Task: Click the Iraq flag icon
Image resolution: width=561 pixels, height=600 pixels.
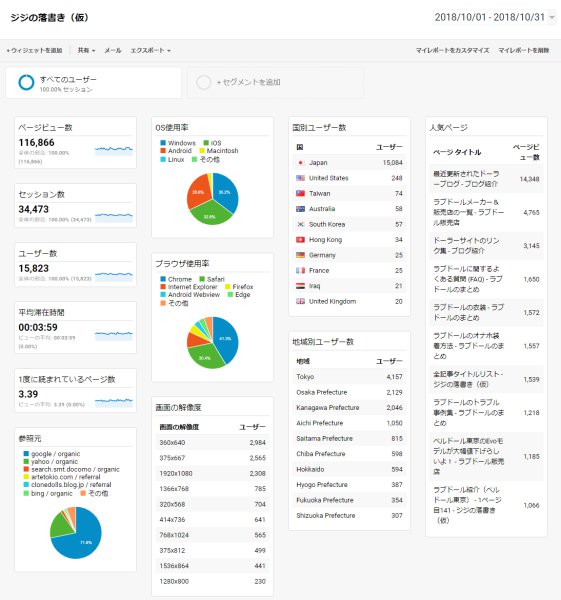Action: 300,286
